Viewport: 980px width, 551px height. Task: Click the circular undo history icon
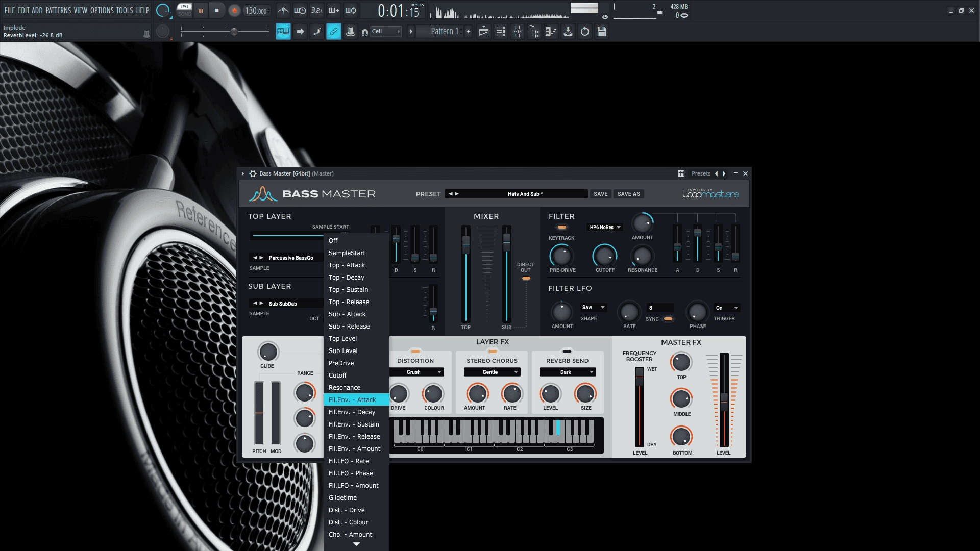[585, 32]
